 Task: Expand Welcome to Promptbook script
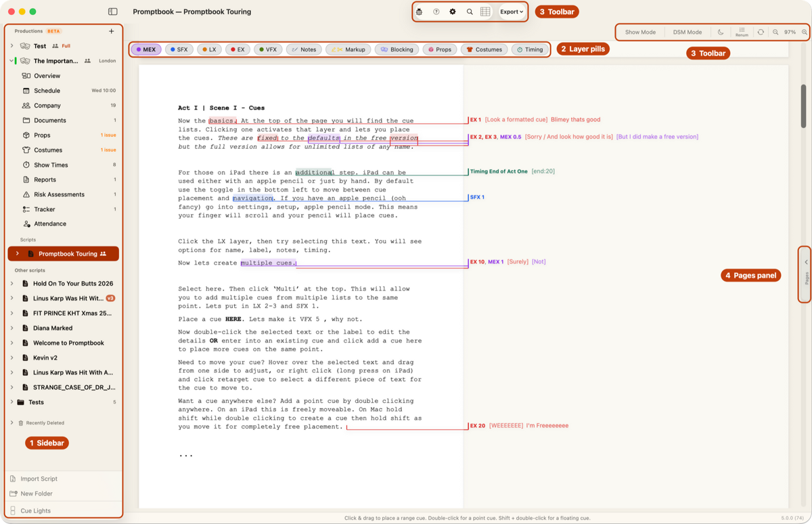tap(12, 343)
